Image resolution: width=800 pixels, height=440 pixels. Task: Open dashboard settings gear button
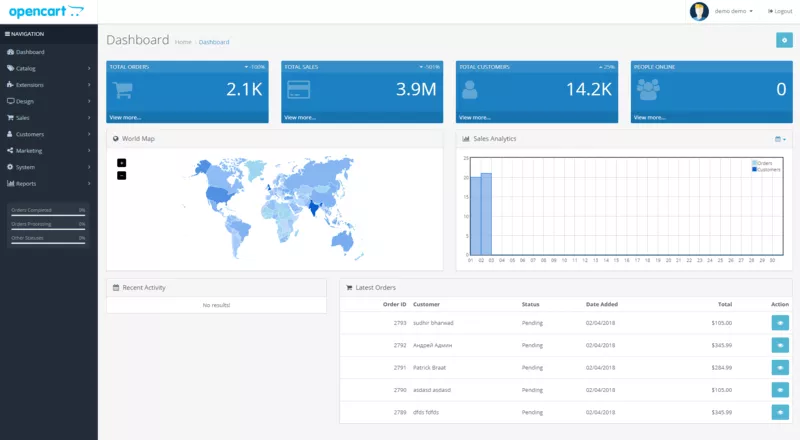click(x=784, y=40)
